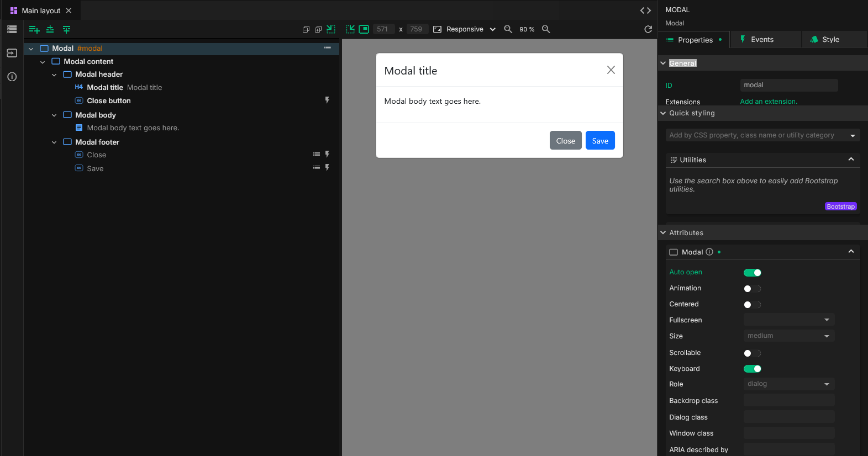Click the Dialog class input field

(x=788, y=417)
